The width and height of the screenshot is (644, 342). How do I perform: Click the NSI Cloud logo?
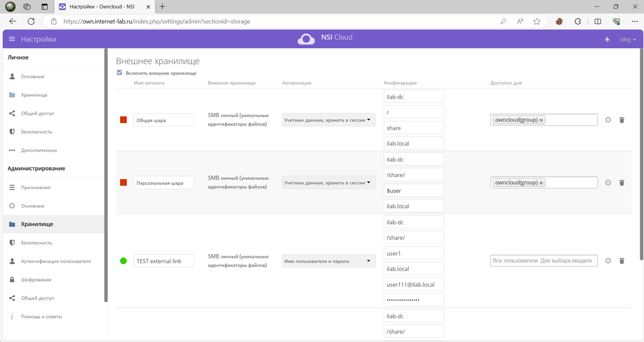coord(325,38)
